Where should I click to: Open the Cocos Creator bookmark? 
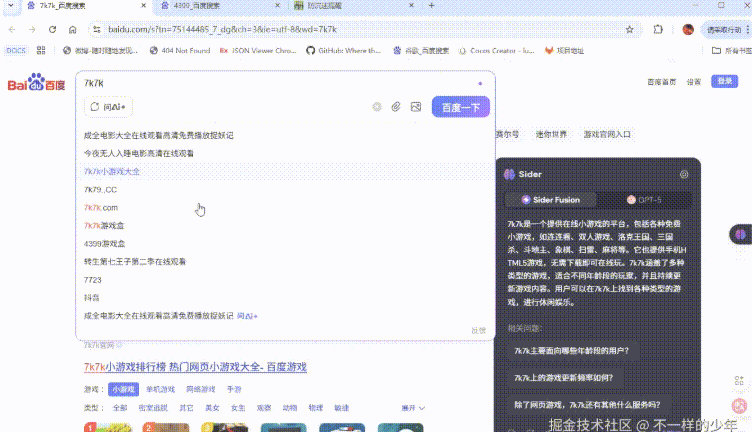(496, 50)
